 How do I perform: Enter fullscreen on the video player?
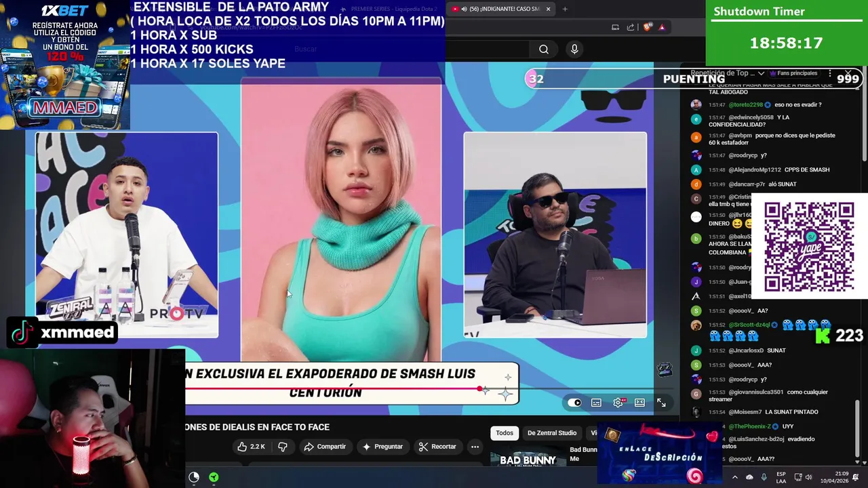661,403
